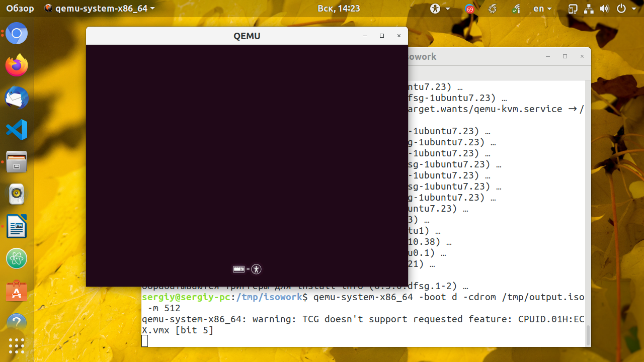Image resolution: width=644 pixels, height=362 pixels.
Task: Open Atom editor from the dock
Action: tap(17, 258)
